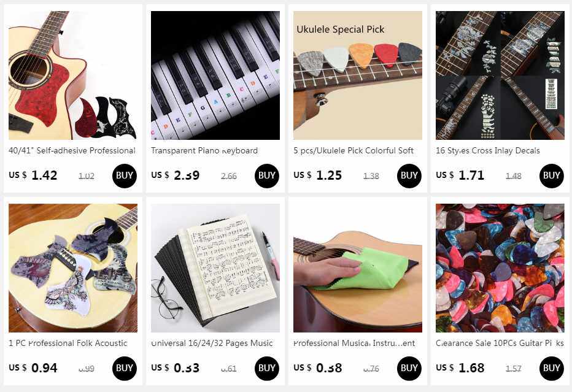Click BUY for the self-adhesive pickguard
Viewport: 572px width, 392px height.
[125, 176]
